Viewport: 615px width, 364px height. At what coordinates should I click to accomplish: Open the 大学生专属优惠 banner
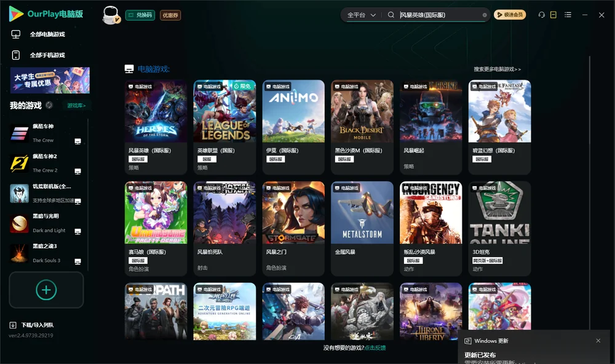point(50,80)
